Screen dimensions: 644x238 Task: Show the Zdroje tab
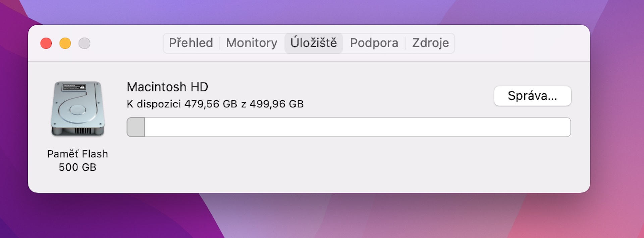click(x=430, y=43)
